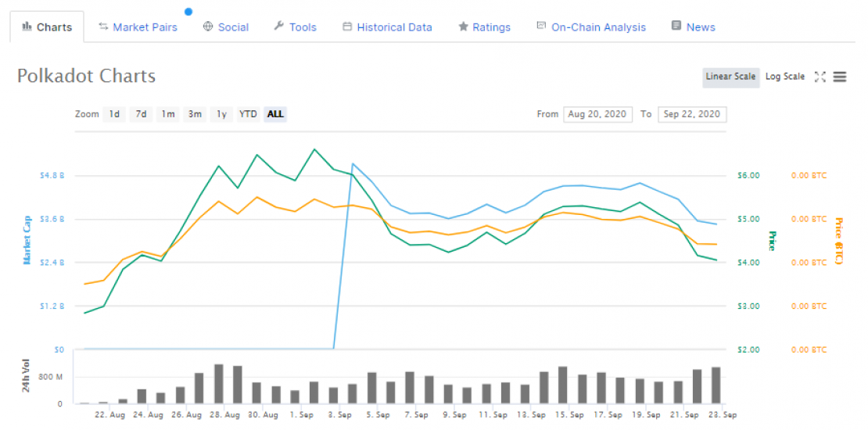Click the News document icon

(x=676, y=27)
